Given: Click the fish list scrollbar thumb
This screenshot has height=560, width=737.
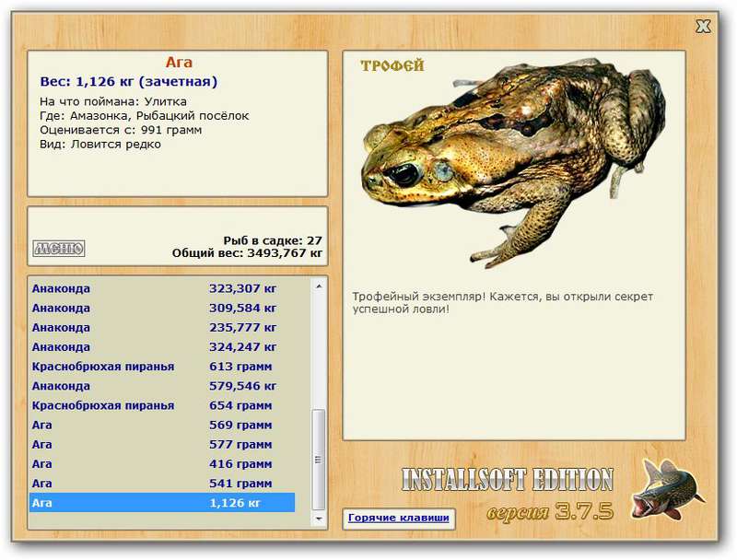Looking at the screenshot, I should (x=319, y=460).
